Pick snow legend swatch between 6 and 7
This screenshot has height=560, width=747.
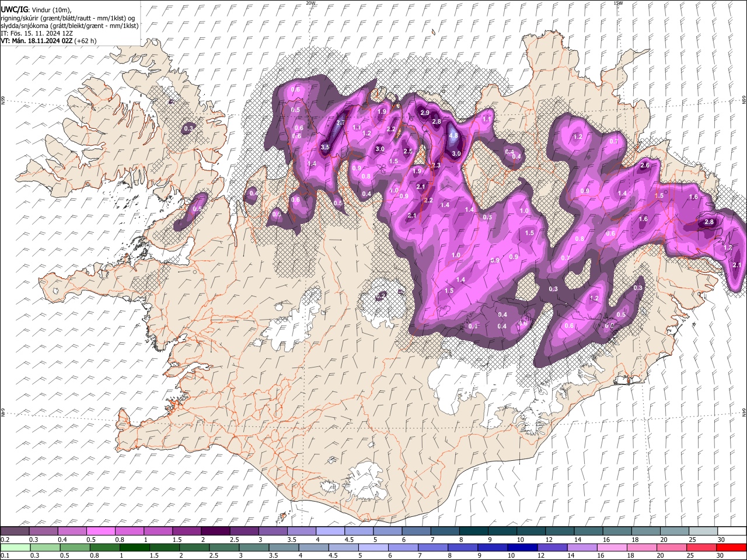point(416,531)
